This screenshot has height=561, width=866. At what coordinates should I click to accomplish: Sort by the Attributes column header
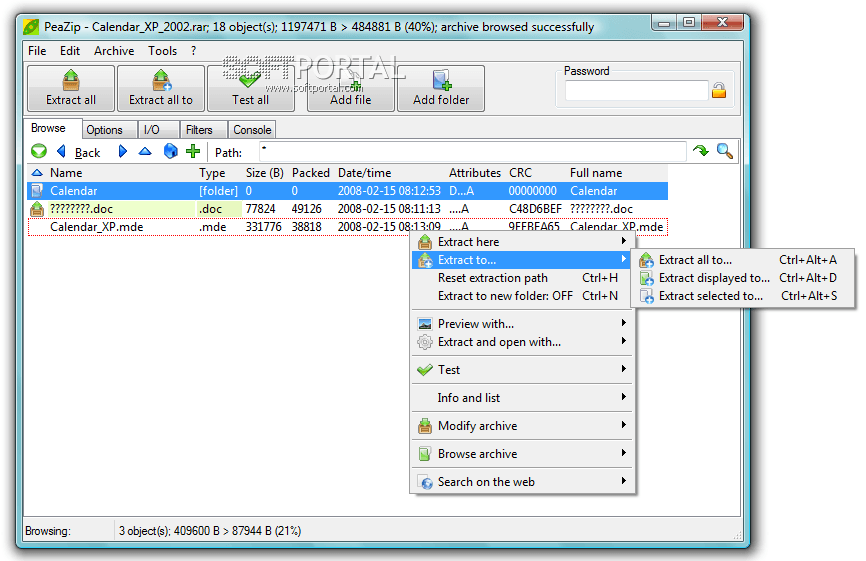[x=474, y=173]
